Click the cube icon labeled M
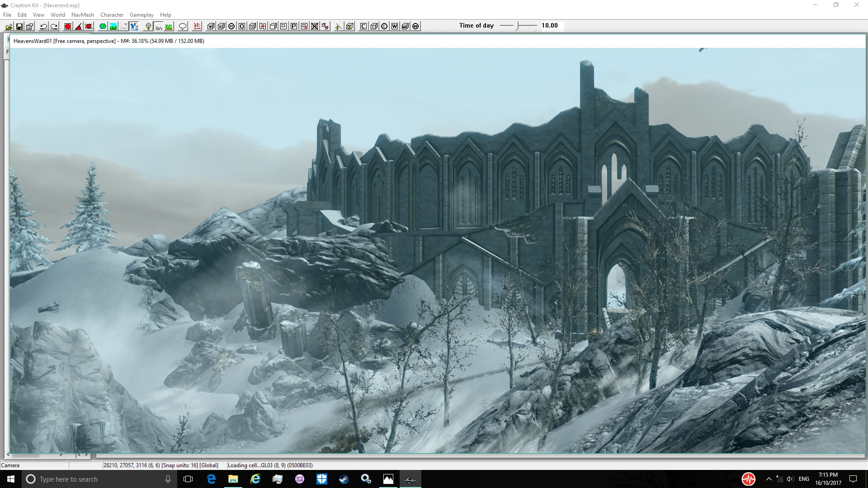The height and width of the screenshot is (488, 868). (221, 26)
